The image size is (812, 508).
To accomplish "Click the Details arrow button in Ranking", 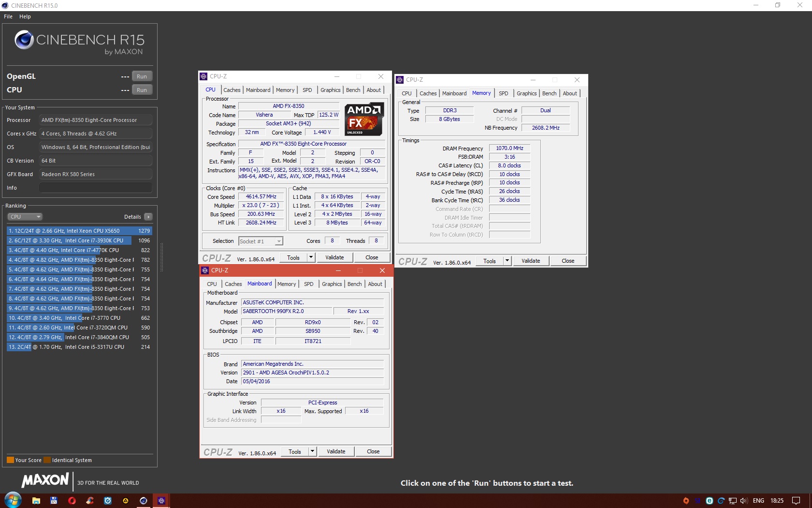I will [148, 217].
